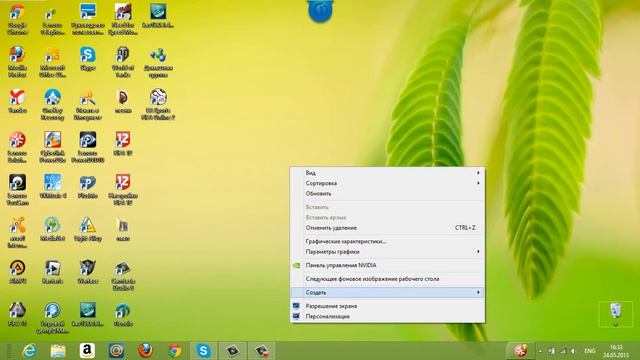
Task: Select the Домашняя группа desktop icon
Action: (158, 62)
